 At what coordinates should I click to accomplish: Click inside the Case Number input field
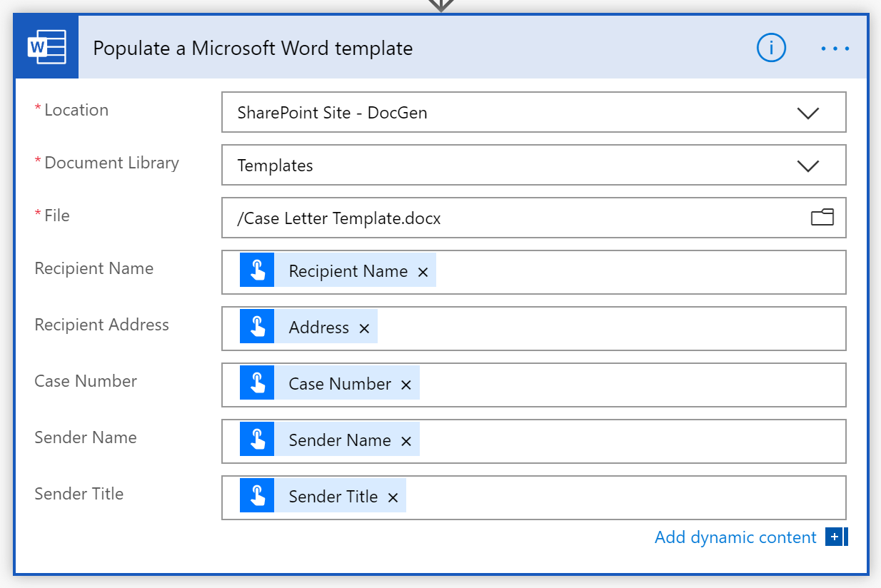[534, 385]
